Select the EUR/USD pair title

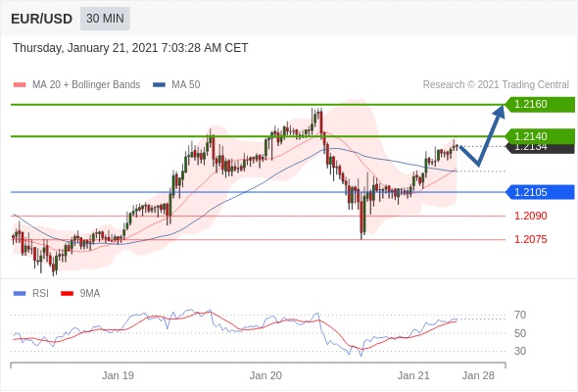click(42, 19)
